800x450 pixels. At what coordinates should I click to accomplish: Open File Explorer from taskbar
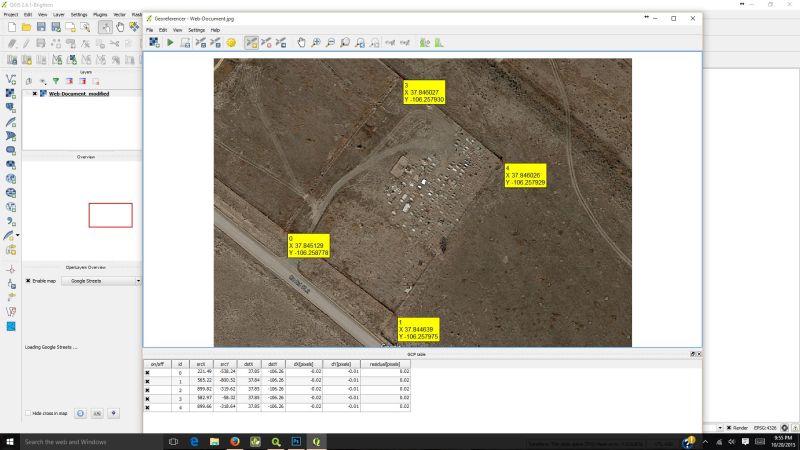(x=214, y=442)
